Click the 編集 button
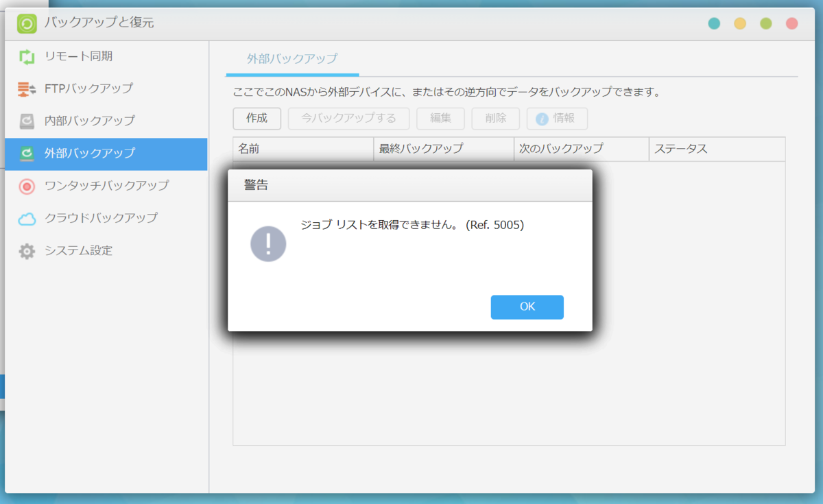823x504 pixels. pos(440,118)
